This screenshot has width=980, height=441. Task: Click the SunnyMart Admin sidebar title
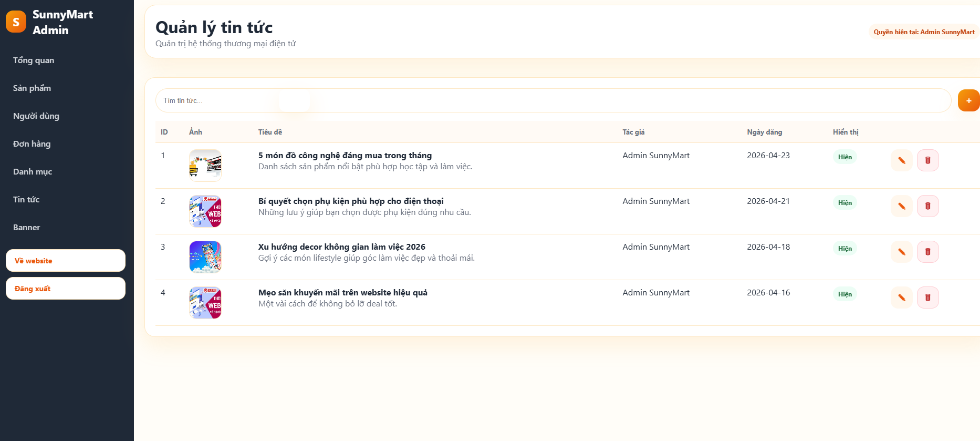point(63,22)
